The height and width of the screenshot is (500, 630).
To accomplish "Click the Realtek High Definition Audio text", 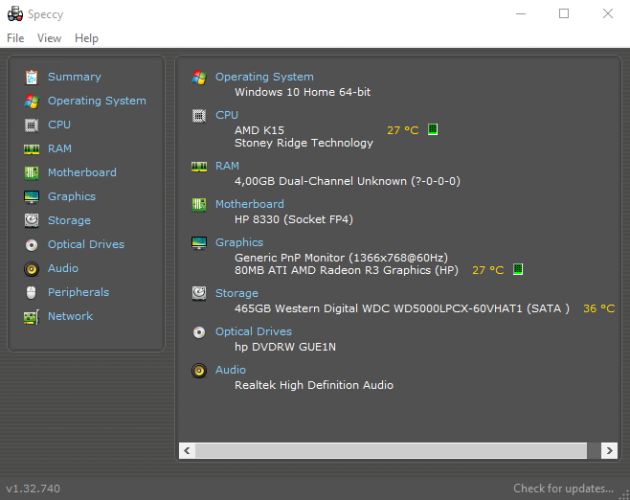I will (314, 385).
